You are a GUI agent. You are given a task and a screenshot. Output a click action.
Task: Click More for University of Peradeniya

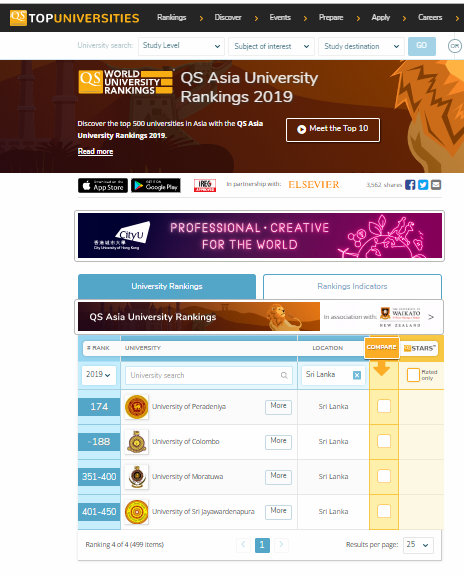coord(278,407)
